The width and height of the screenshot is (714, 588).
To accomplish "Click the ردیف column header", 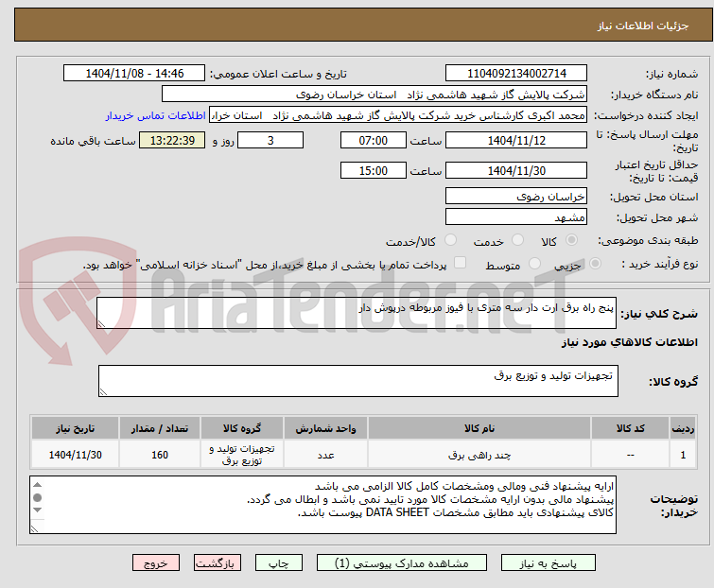I will pyautogui.click(x=683, y=428).
